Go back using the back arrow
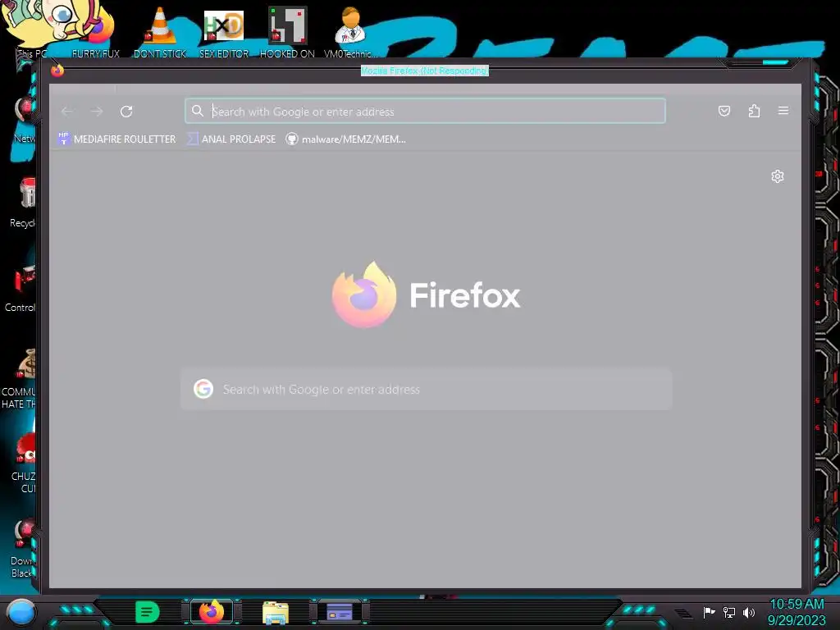 [x=67, y=112]
